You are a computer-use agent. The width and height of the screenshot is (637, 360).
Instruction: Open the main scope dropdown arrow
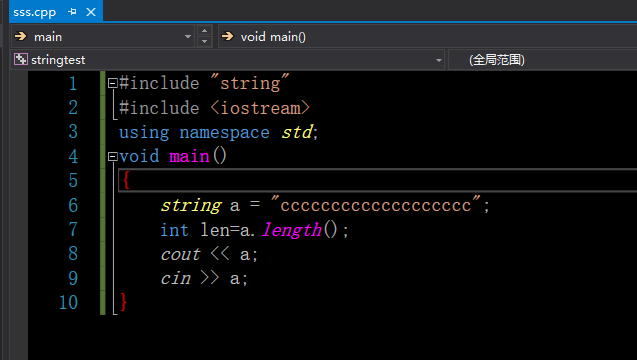click(x=188, y=37)
